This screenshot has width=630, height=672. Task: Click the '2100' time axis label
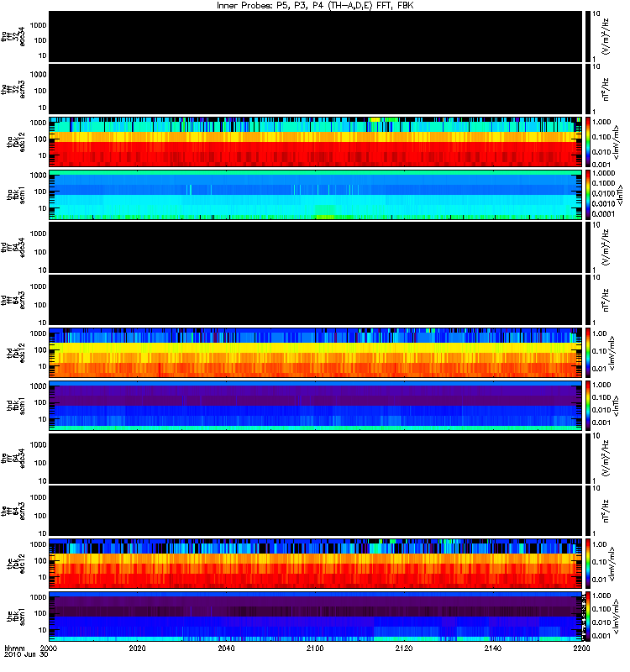coord(315,648)
